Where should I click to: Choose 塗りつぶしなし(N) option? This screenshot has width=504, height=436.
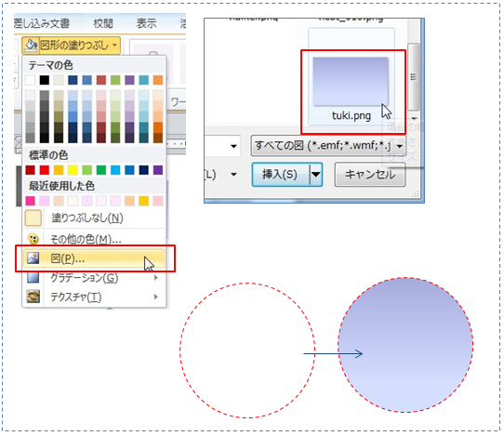point(94,218)
